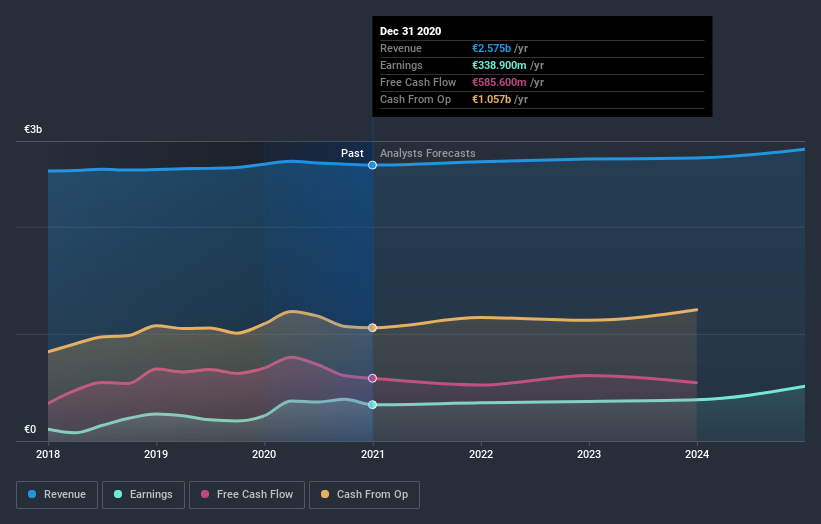Click the 'Dec 31 2020' tooltip heading
Screen dimensions: 821x524
point(410,31)
